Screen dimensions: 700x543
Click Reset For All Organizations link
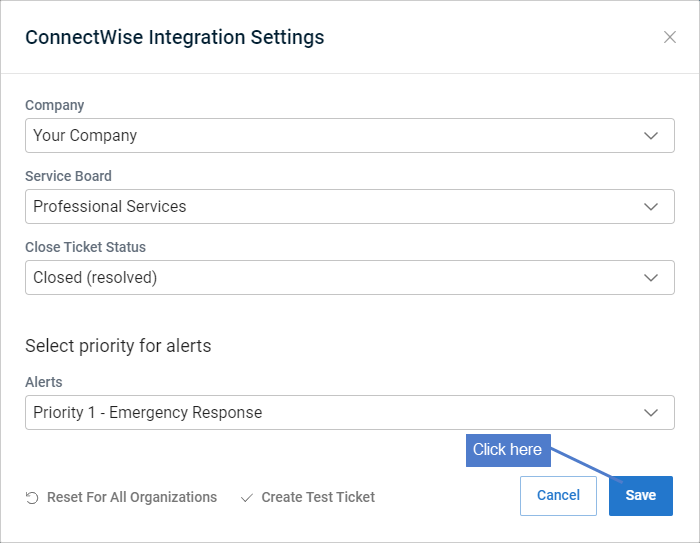pos(132,497)
